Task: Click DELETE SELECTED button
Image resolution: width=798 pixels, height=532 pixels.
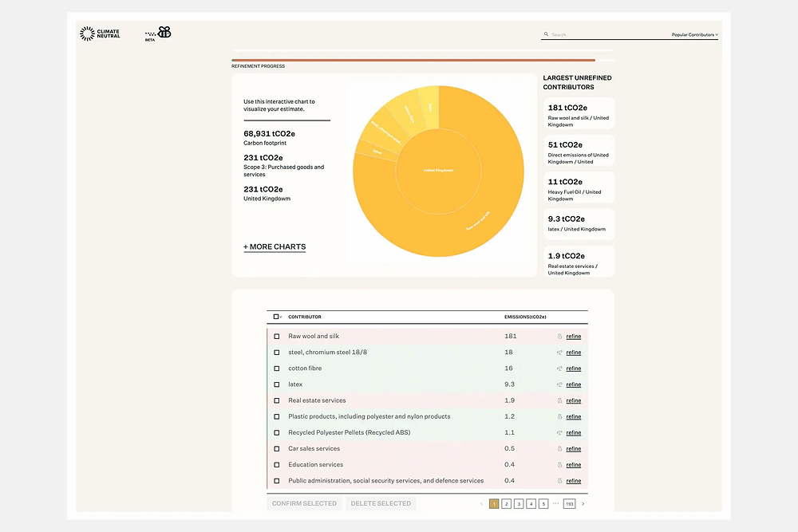Action: tap(381, 503)
